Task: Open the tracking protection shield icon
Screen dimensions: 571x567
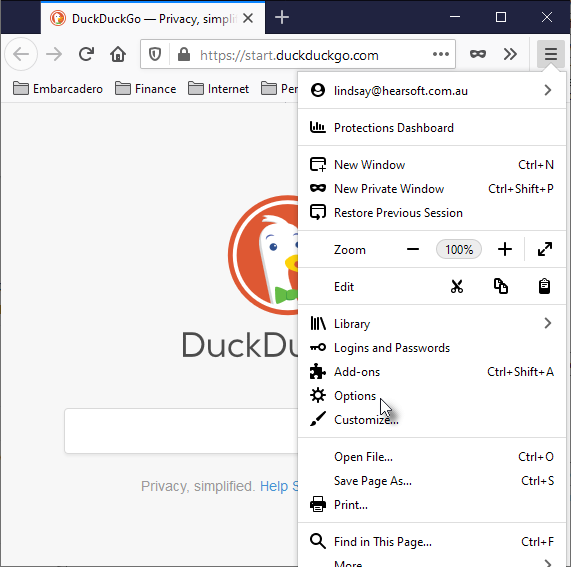Action: (155, 54)
